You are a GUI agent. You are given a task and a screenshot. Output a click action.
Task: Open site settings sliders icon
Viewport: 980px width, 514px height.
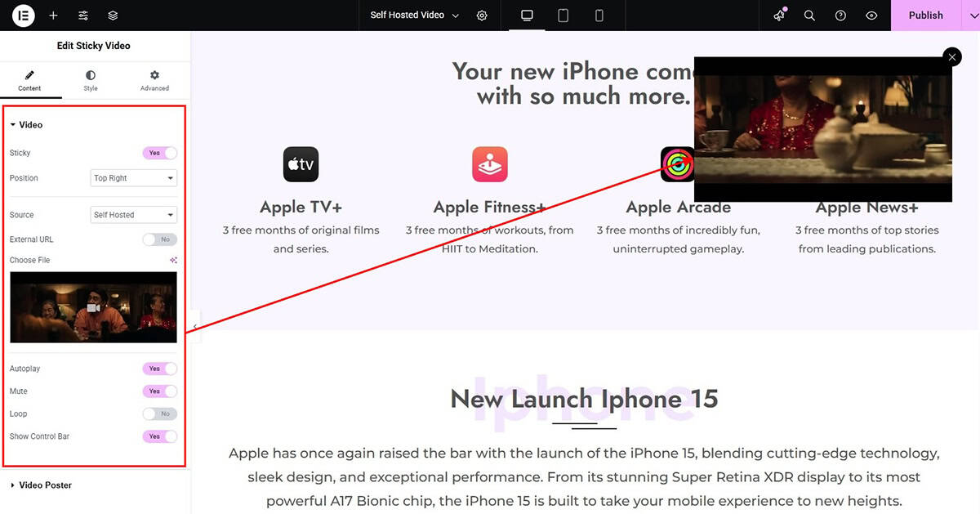83,16
